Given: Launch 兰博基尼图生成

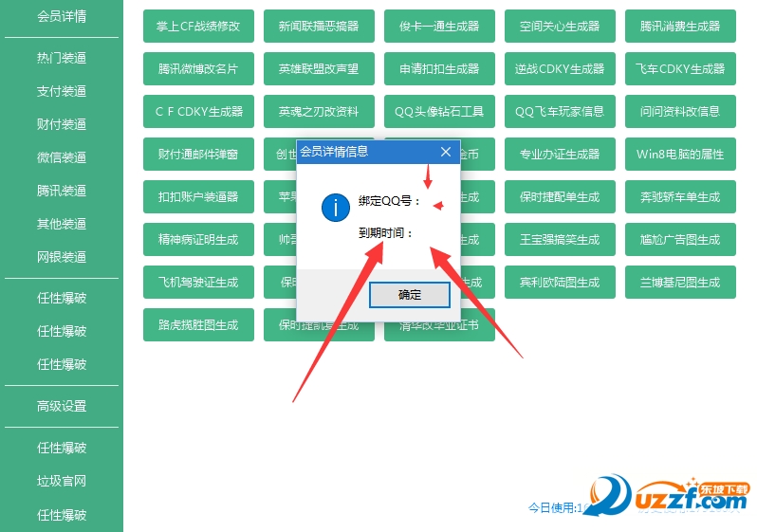Looking at the screenshot, I should click(x=681, y=282).
